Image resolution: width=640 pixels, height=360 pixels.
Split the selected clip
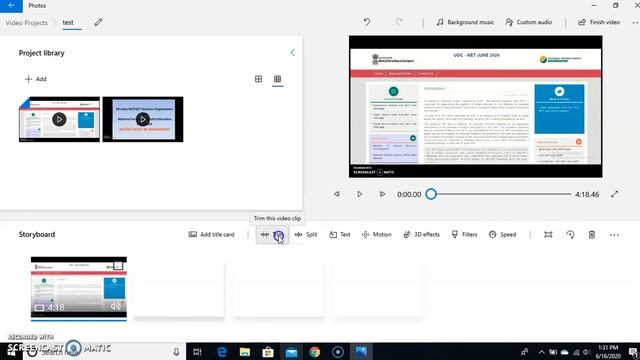tap(306, 234)
